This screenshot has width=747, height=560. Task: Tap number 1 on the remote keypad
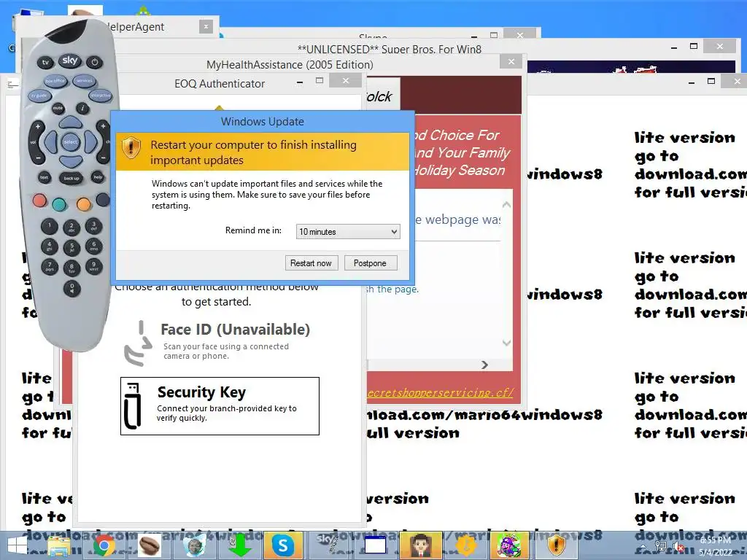[x=50, y=226]
